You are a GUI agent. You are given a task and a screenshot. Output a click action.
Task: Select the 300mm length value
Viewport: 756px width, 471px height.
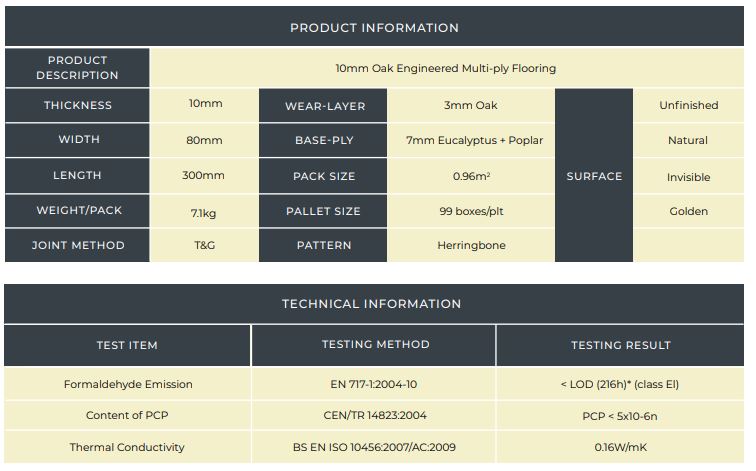[x=204, y=176]
